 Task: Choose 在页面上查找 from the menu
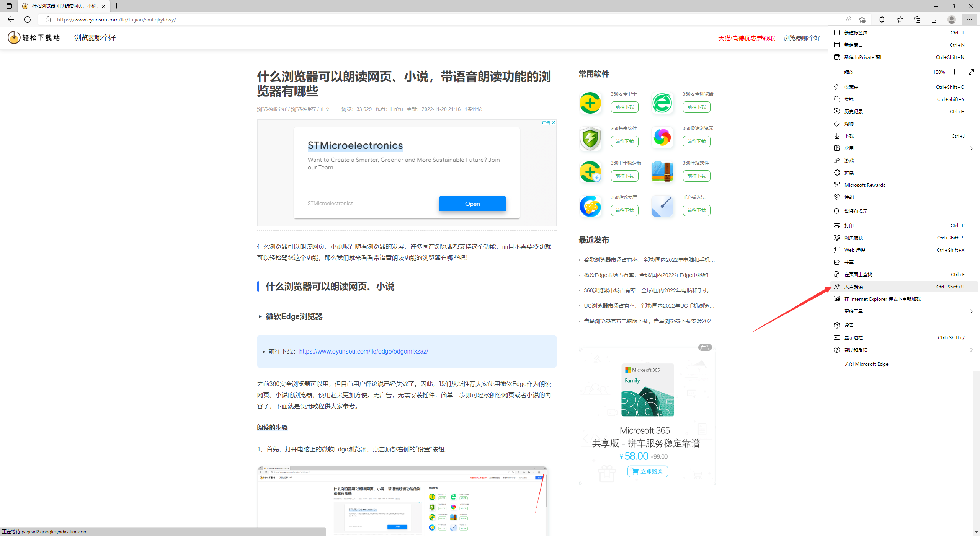coord(903,274)
